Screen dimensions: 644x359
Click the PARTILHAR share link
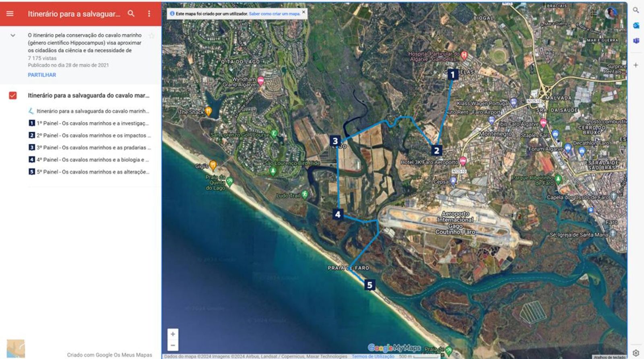tap(42, 75)
